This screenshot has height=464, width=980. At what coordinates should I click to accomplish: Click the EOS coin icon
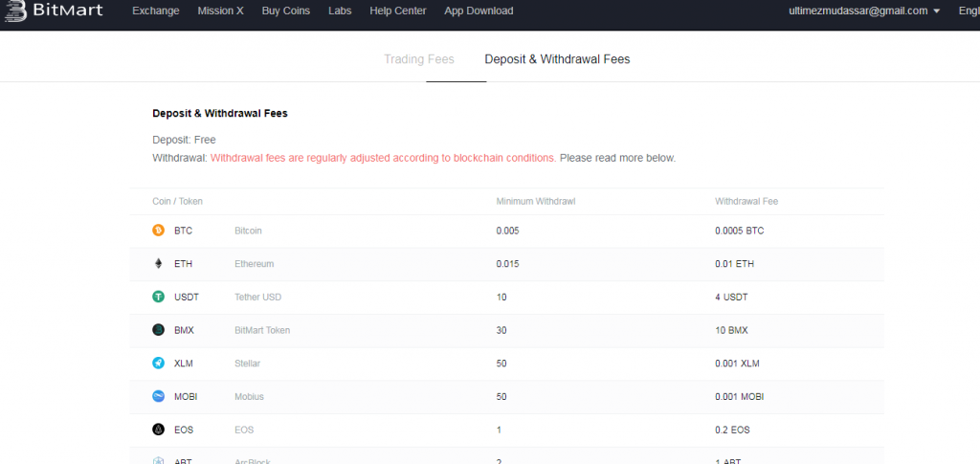tap(158, 430)
